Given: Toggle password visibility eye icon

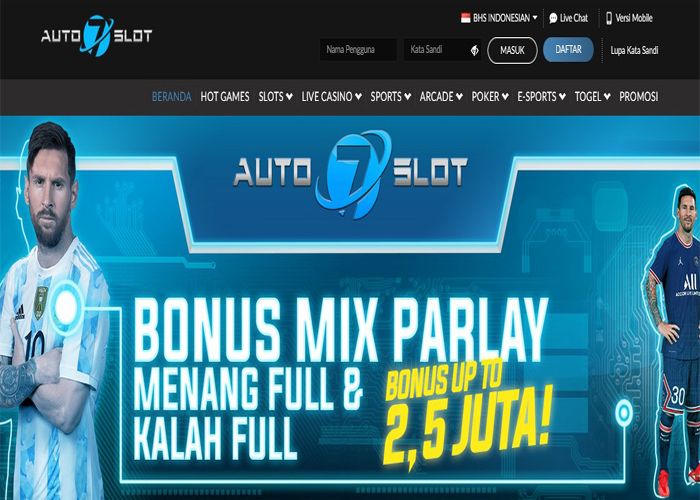Looking at the screenshot, I should coord(474,50).
